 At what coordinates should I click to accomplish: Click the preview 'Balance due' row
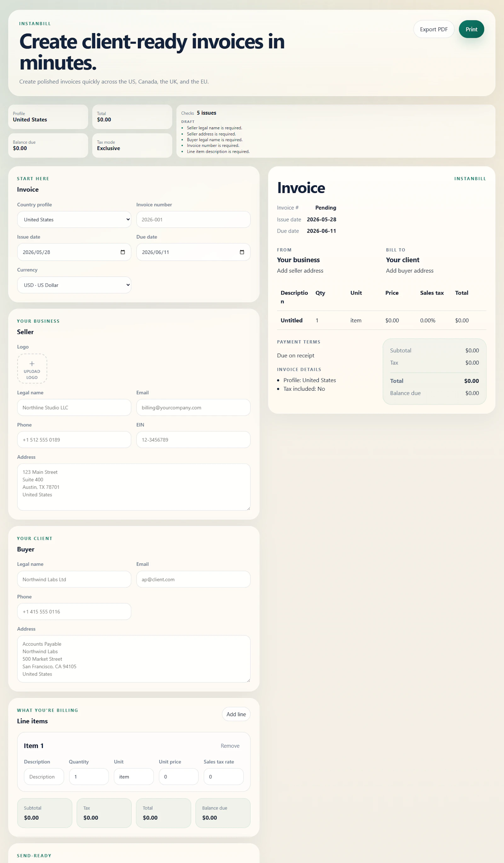point(434,393)
